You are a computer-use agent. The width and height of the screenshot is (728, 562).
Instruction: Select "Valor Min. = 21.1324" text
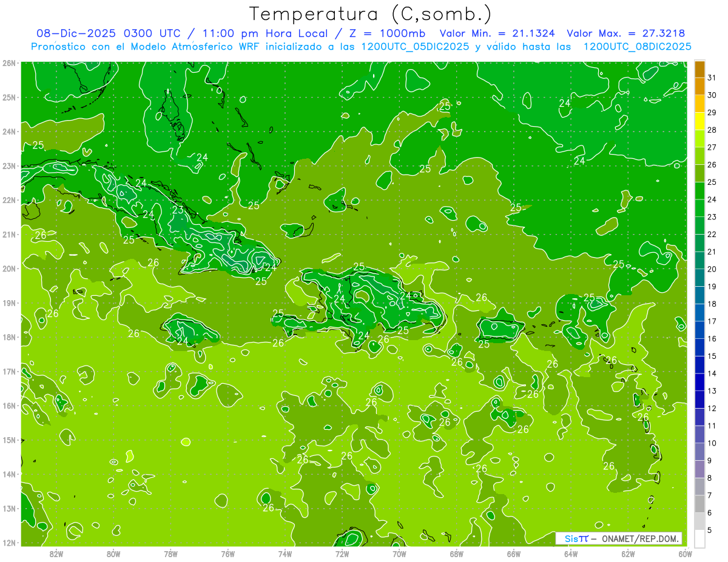[x=497, y=33]
